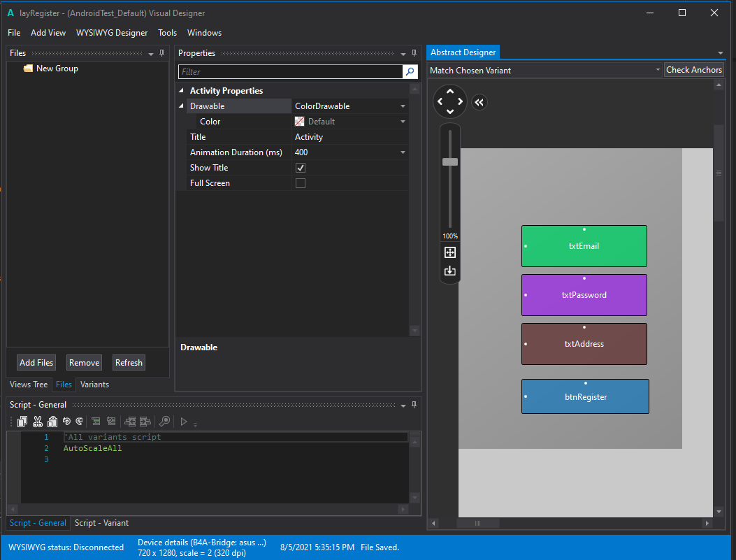Viewport: 736px width, 560px height.
Task: Switch to the Views Tree tab
Action: (x=29, y=385)
